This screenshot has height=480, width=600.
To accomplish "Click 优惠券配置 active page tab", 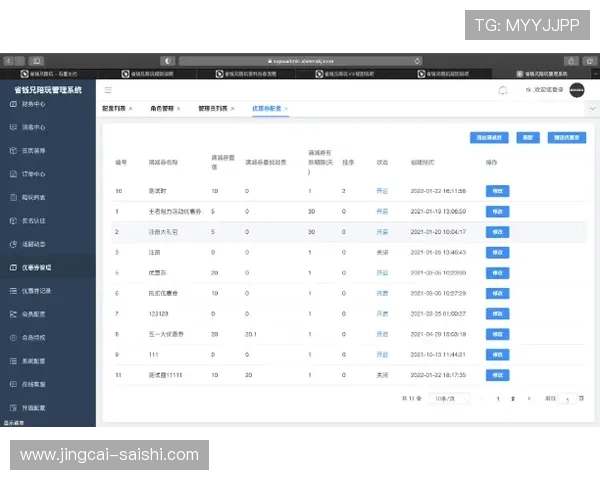I will click(266, 109).
